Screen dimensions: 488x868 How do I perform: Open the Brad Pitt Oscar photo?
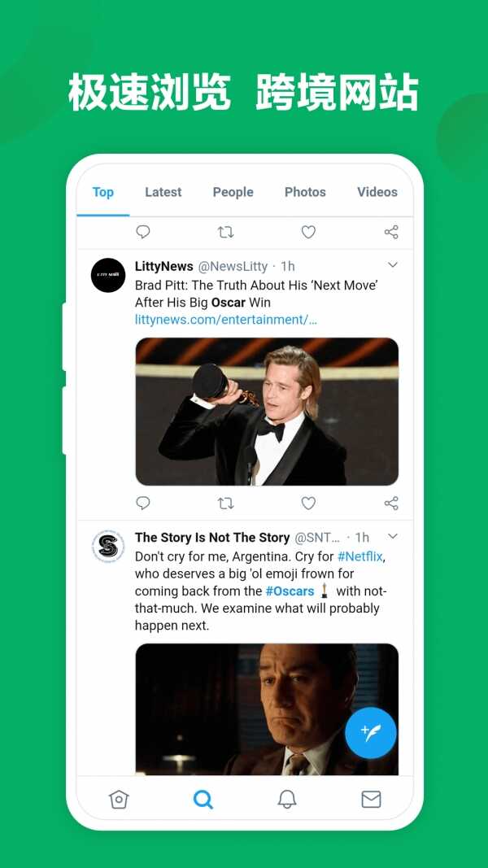pos(267,412)
